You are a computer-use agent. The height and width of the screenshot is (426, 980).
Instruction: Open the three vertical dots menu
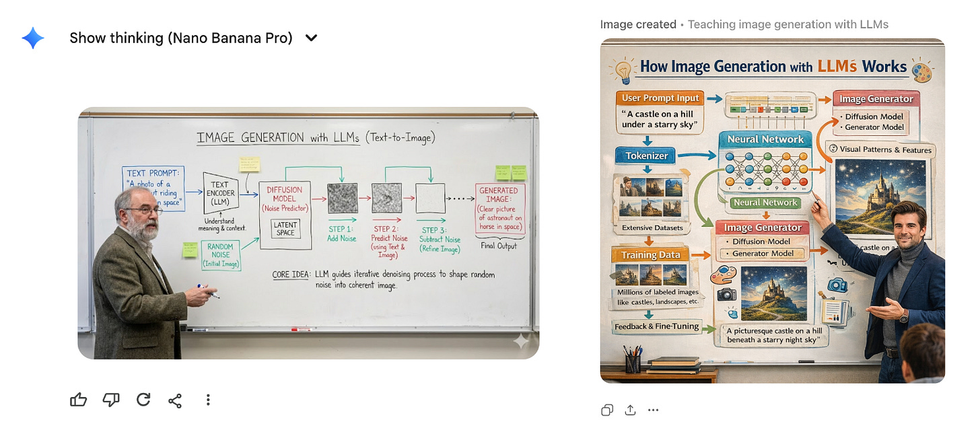[208, 400]
